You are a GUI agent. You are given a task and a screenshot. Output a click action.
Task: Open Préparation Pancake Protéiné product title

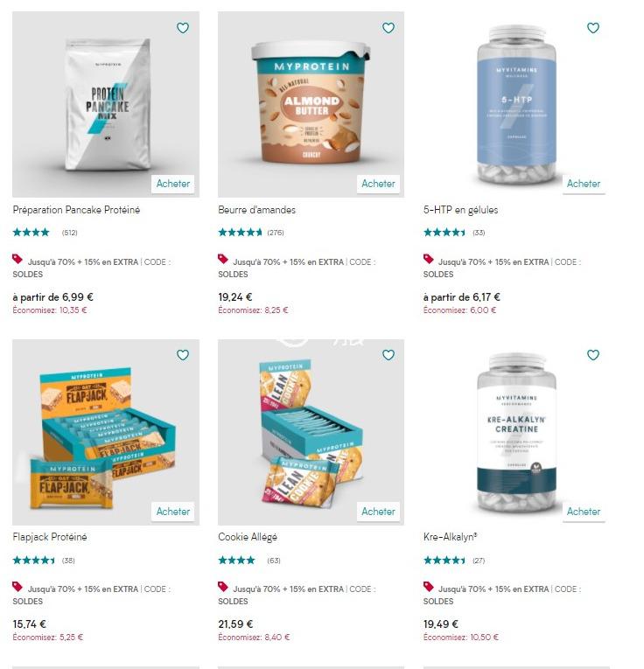pyautogui.click(x=76, y=210)
